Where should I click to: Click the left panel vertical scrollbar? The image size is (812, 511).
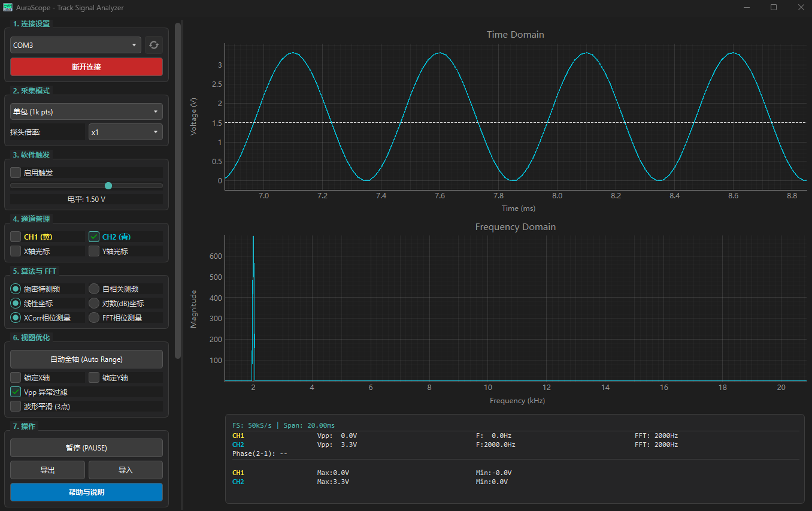[178, 191]
